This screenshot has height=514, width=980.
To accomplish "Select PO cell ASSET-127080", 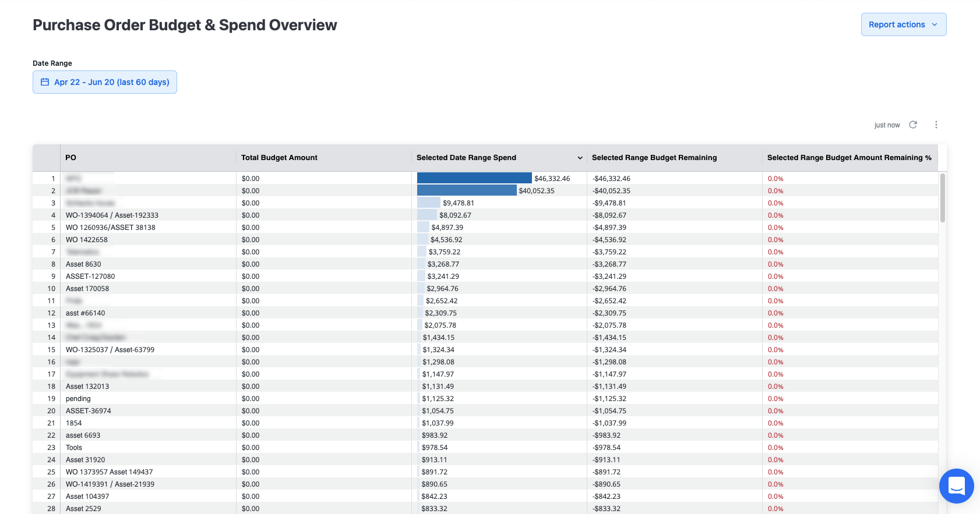I will [x=90, y=277].
